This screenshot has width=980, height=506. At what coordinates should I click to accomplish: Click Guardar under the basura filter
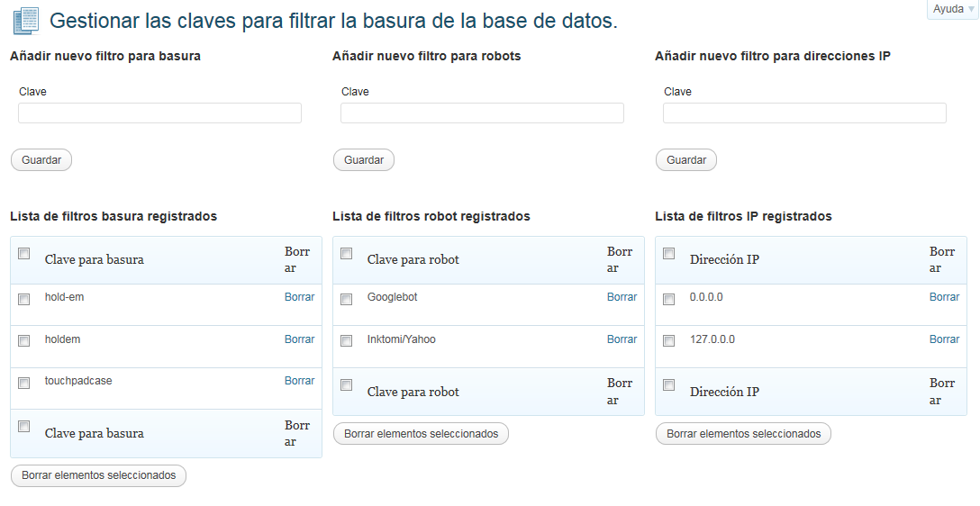pyautogui.click(x=41, y=160)
